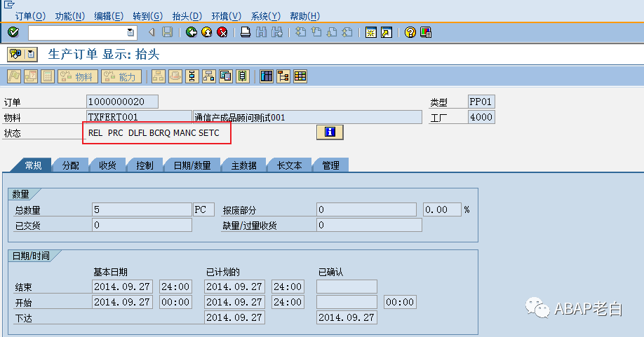Open the documents overview icon
644x337 pixels.
(225, 76)
